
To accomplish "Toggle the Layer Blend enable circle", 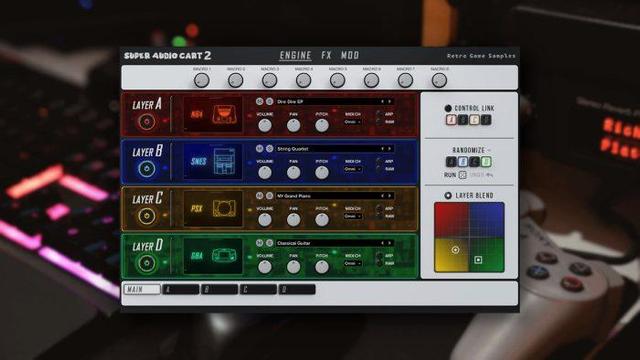I will tap(448, 196).
